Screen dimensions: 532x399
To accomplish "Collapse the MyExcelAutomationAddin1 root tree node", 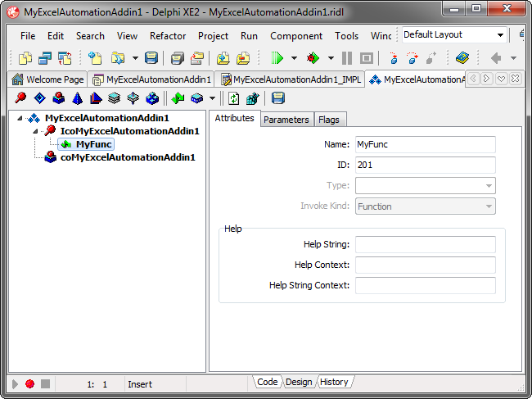I will coord(20,118).
